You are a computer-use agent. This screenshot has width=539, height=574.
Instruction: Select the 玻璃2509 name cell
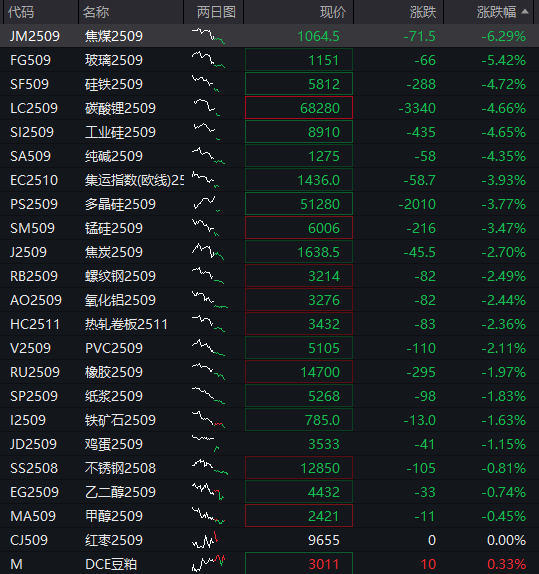coord(114,60)
